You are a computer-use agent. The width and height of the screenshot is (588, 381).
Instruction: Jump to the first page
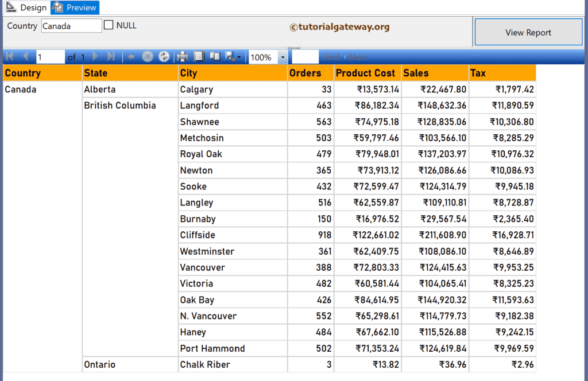click(x=9, y=56)
